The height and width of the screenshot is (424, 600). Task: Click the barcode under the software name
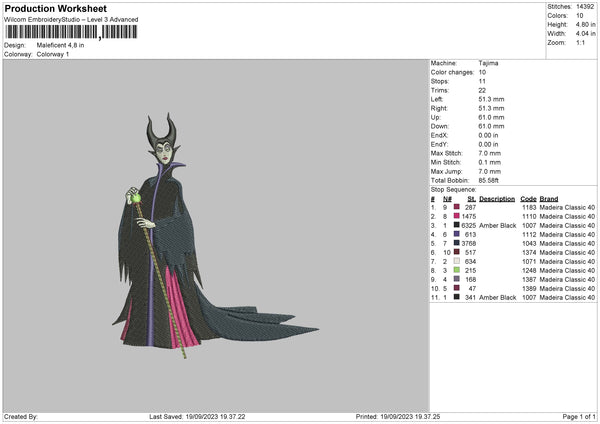click(71, 32)
